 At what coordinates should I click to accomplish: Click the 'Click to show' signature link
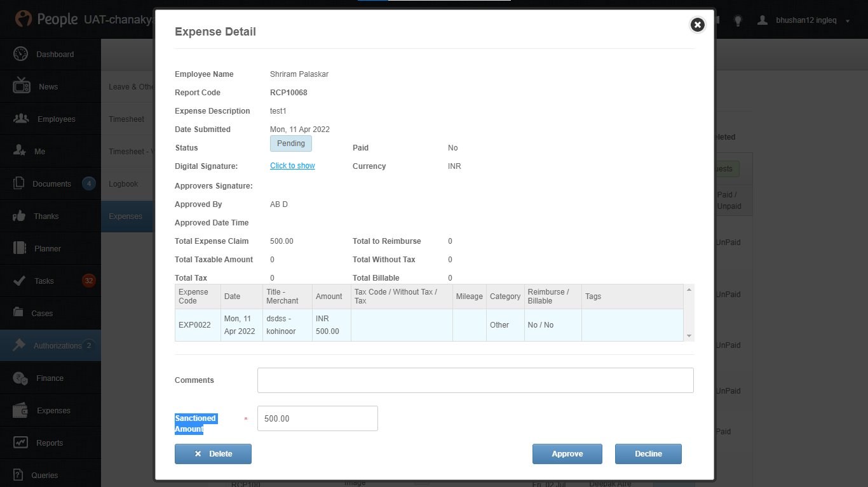pos(292,166)
